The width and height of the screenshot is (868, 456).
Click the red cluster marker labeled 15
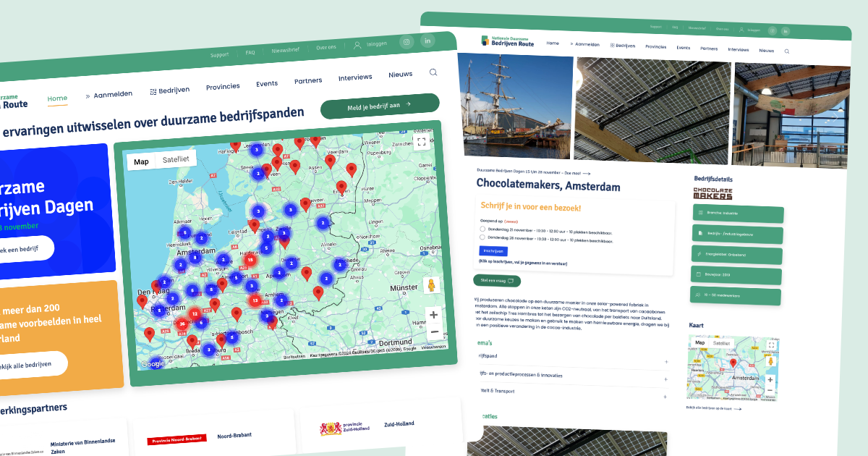coord(250,259)
